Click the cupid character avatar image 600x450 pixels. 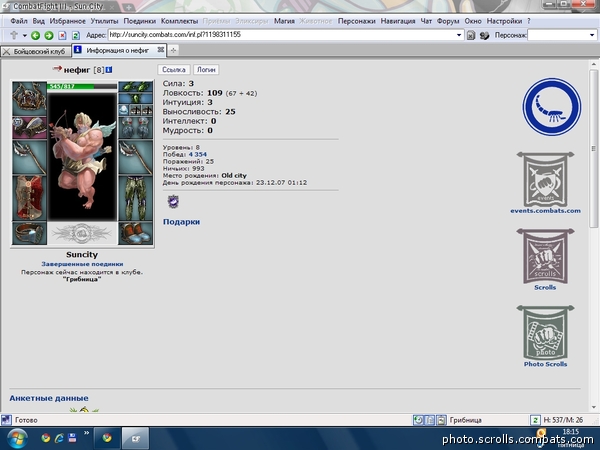82,157
